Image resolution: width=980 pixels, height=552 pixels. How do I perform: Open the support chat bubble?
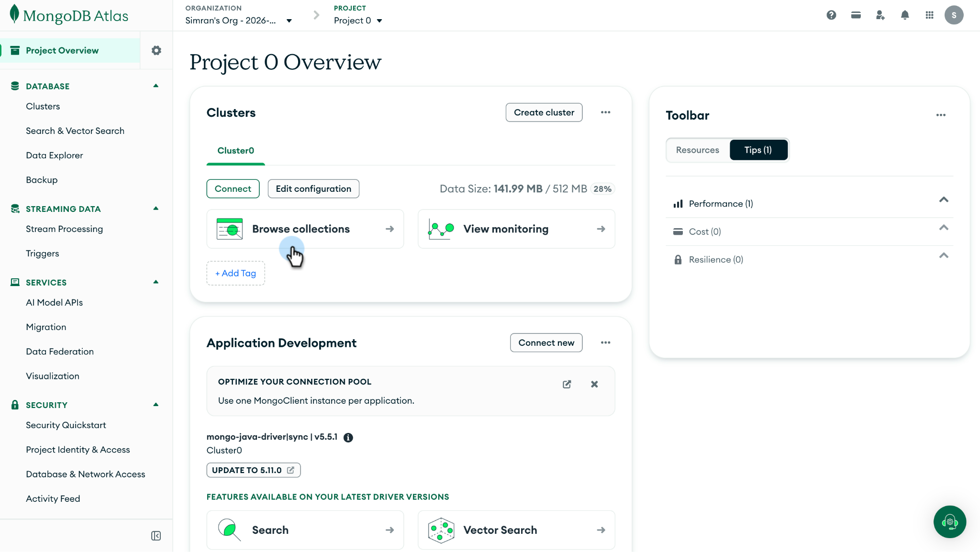tap(950, 522)
